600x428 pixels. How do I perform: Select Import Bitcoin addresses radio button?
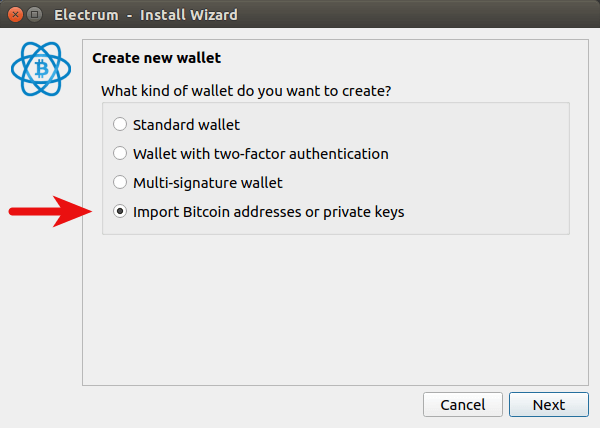[x=120, y=212]
